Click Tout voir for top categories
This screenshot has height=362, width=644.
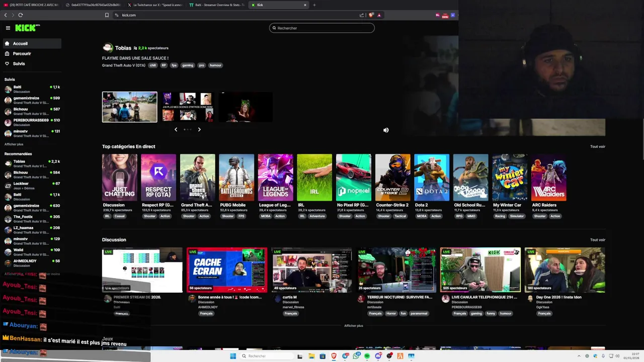click(x=598, y=147)
